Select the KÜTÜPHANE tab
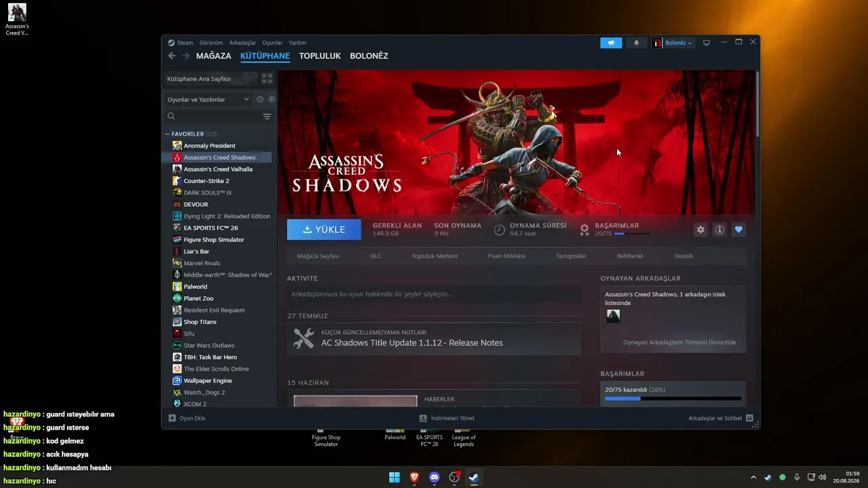 (x=265, y=56)
